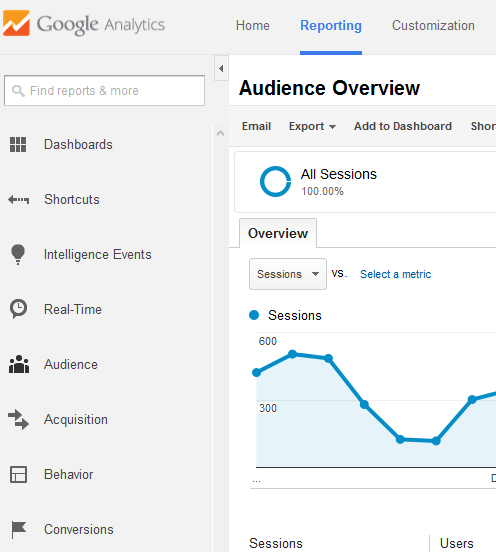Click the All Sessions circle icon
This screenshot has height=552, width=496.
275,181
